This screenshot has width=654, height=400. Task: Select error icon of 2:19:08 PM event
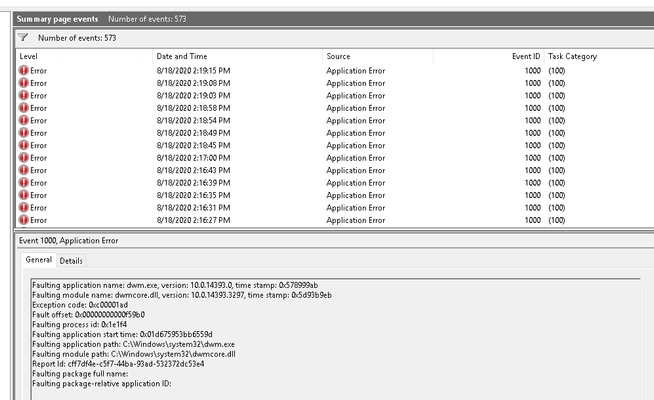(23, 83)
